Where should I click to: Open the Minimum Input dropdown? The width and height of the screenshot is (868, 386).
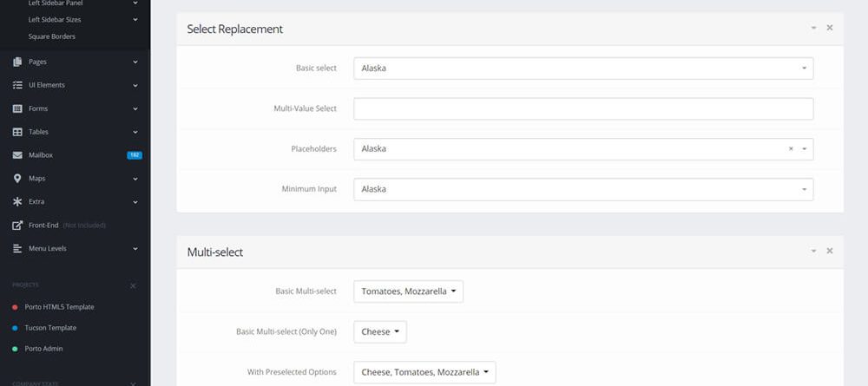coord(582,189)
